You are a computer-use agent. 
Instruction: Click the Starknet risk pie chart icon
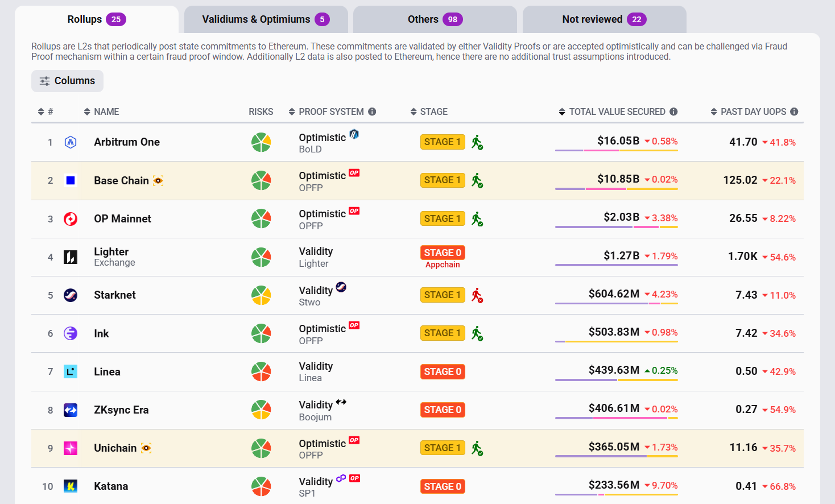(x=261, y=295)
